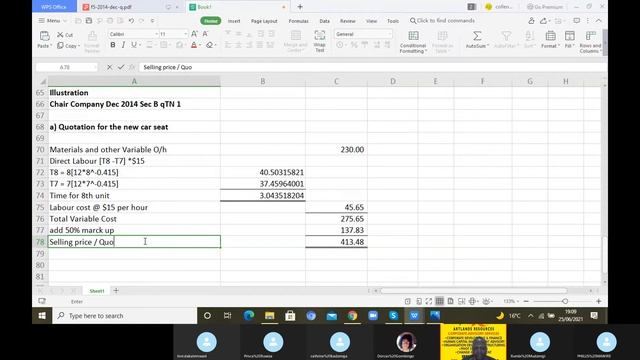Open the Tools ribbon tab

[393, 21]
